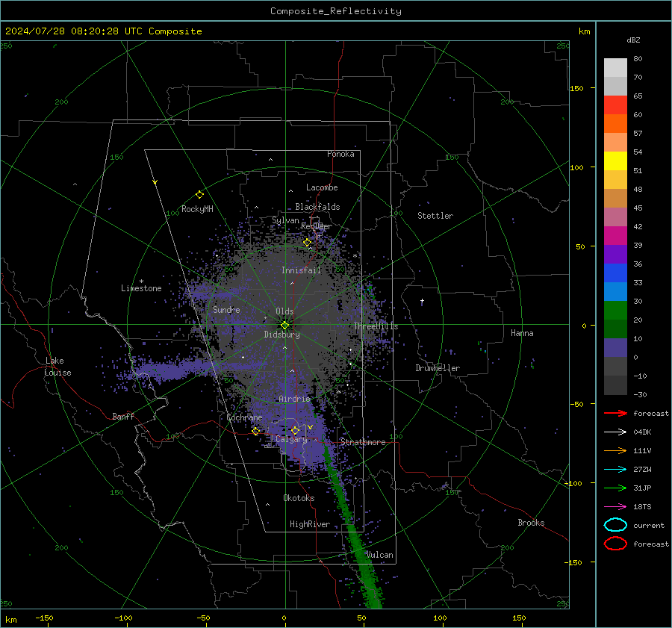672x628 pixels.
Task: Select the 80 dBZ light gray swatch
Action: (x=615, y=67)
